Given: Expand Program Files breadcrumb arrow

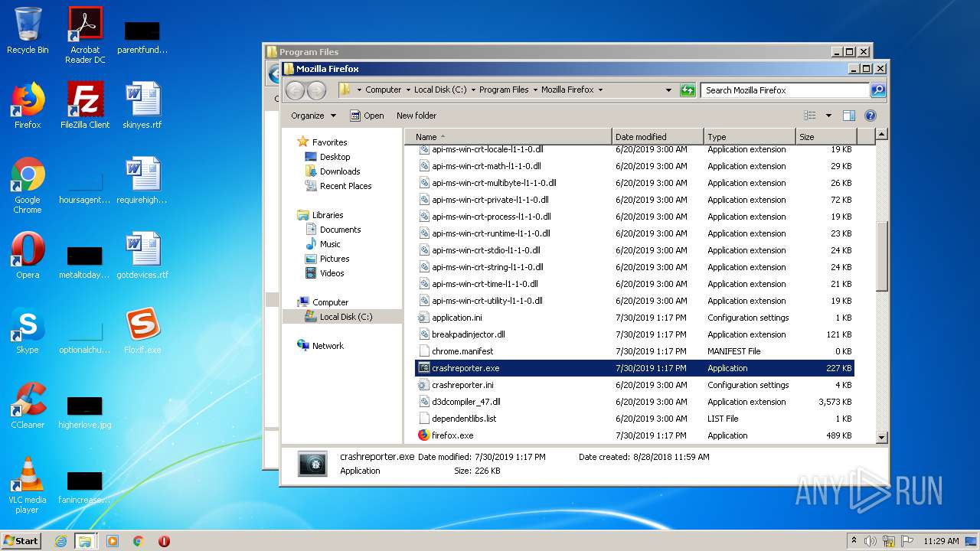Looking at the screenshot, I should pos(535,90).
